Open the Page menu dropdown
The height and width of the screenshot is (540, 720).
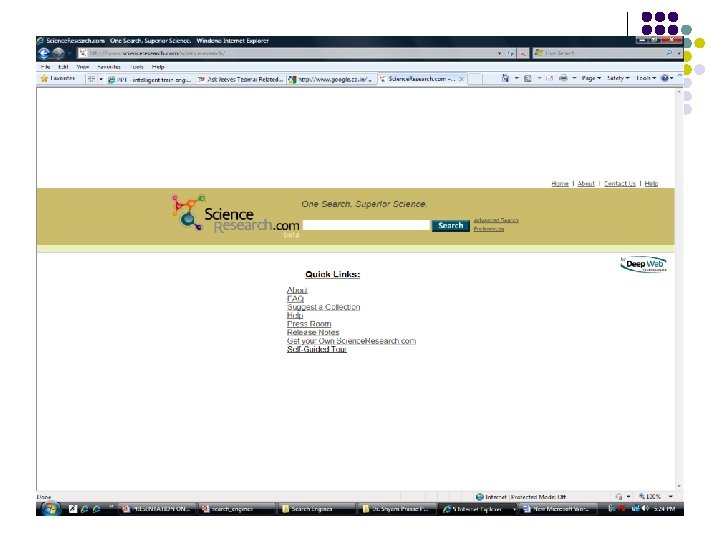point(591,79)
